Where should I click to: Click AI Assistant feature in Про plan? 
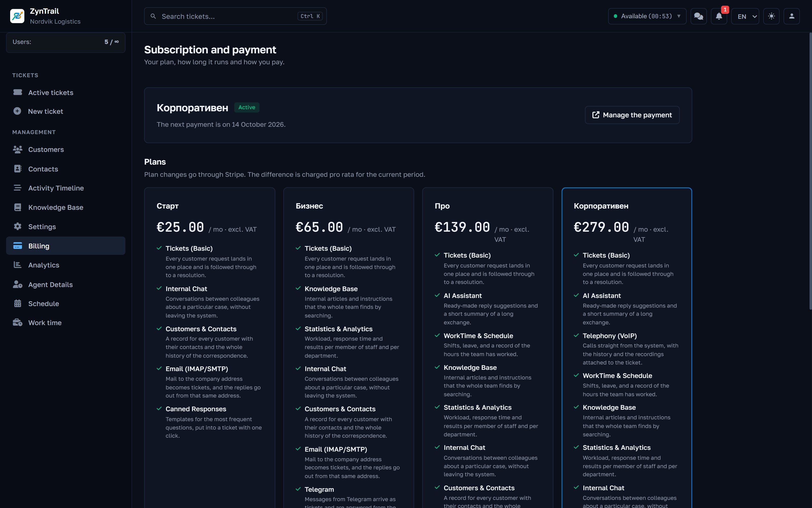[x=462, y=296]
